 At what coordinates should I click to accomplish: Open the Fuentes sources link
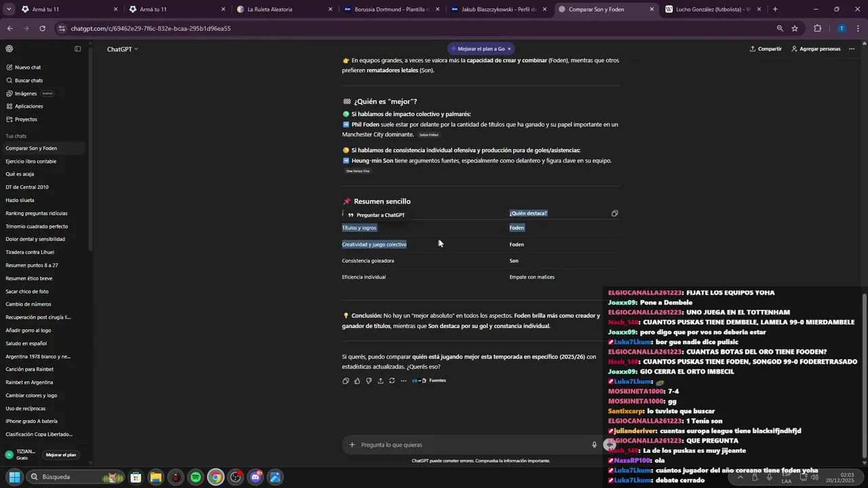click(x=429, y=381)
